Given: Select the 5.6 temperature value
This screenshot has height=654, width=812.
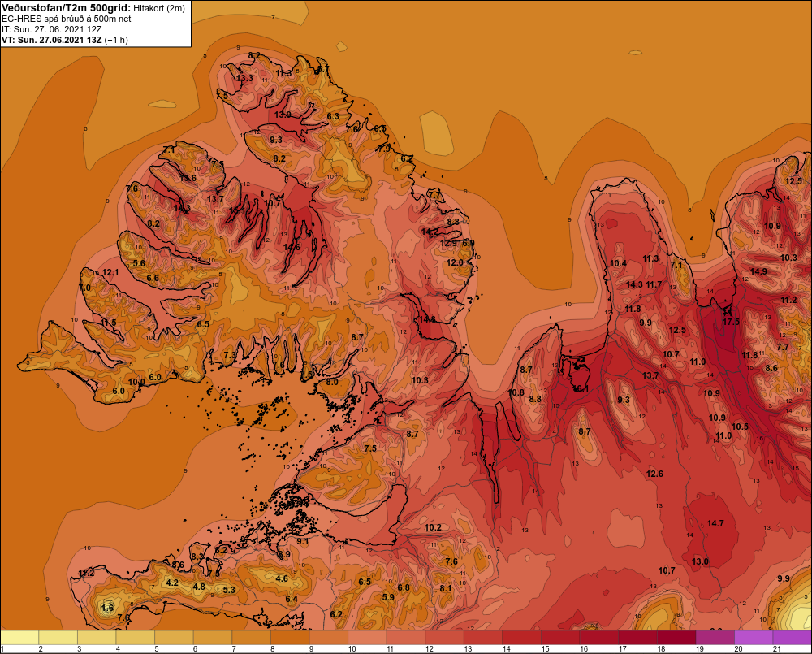Looking at the screenshot, I should 140,263.
